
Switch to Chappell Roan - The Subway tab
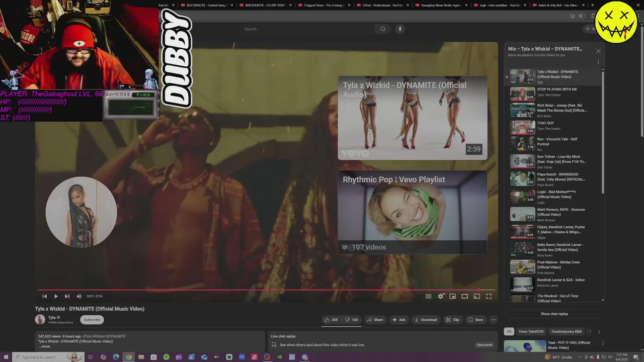tap(325, 5)
